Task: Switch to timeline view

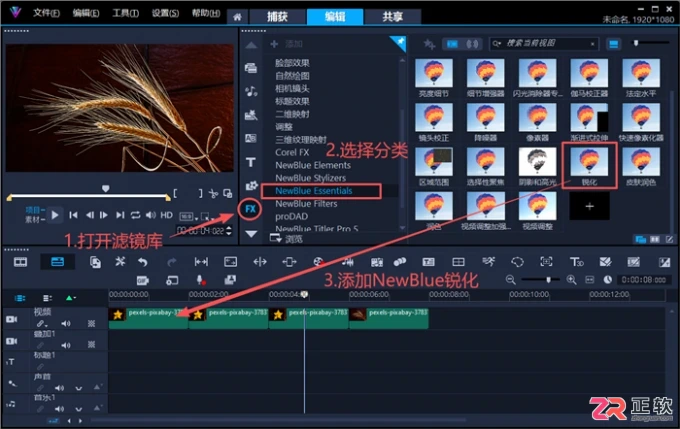Action: coord(57,262)
